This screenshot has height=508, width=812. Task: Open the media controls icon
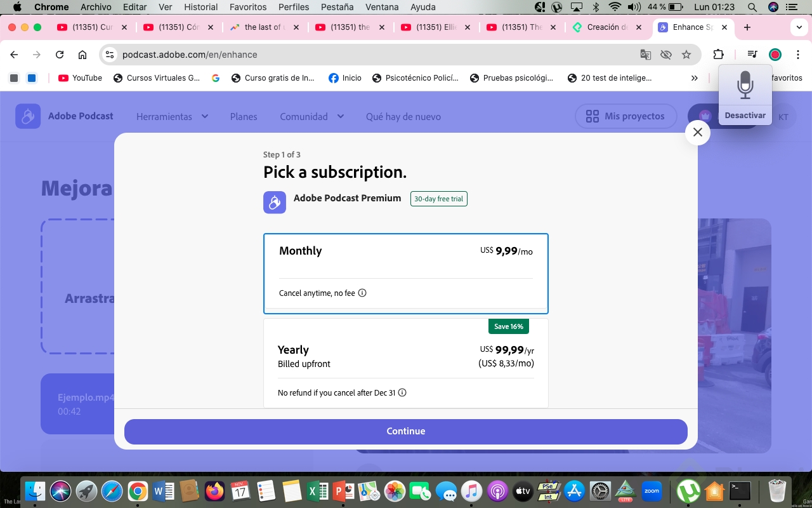point(752,55)
